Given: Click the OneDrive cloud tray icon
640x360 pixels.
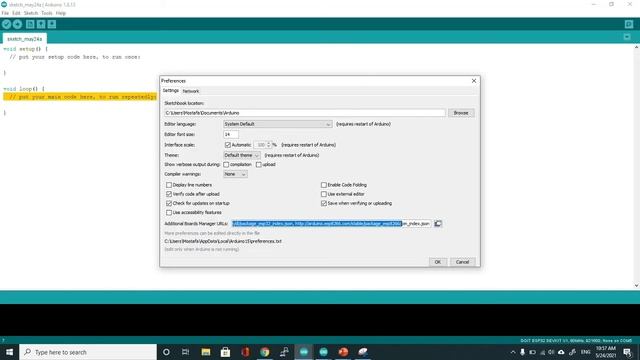Looking at the screenshot, I should tap(561, 352).
